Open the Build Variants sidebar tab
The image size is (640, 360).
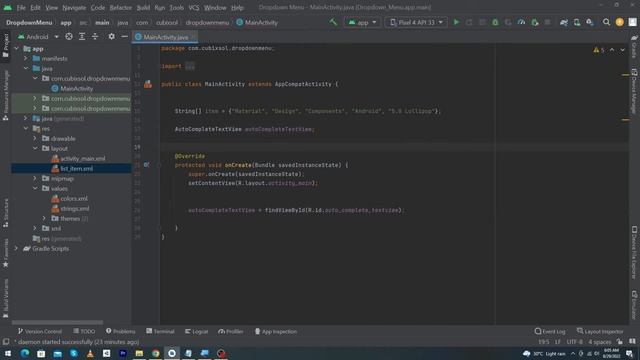coord(6,298)
